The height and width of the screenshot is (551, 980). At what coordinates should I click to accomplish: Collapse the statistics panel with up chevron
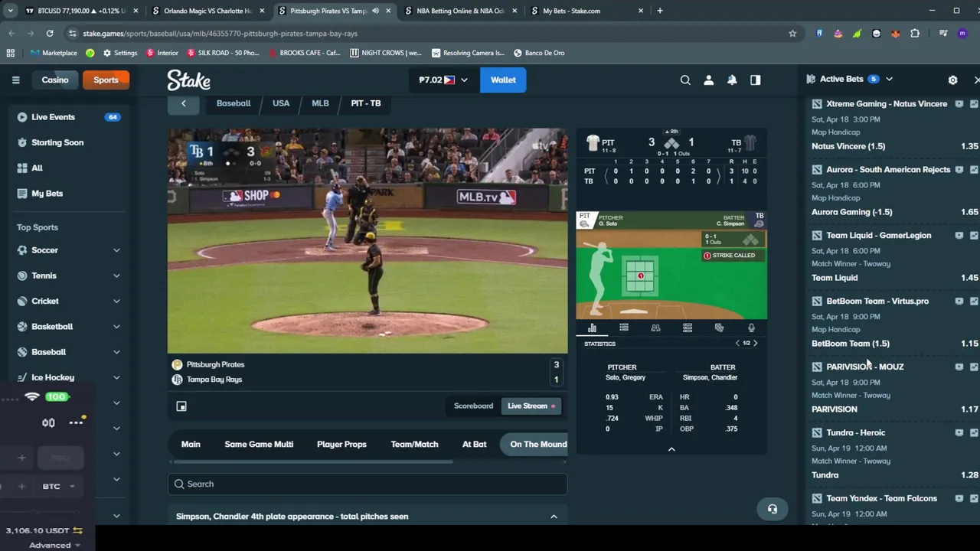coord(671,449)
